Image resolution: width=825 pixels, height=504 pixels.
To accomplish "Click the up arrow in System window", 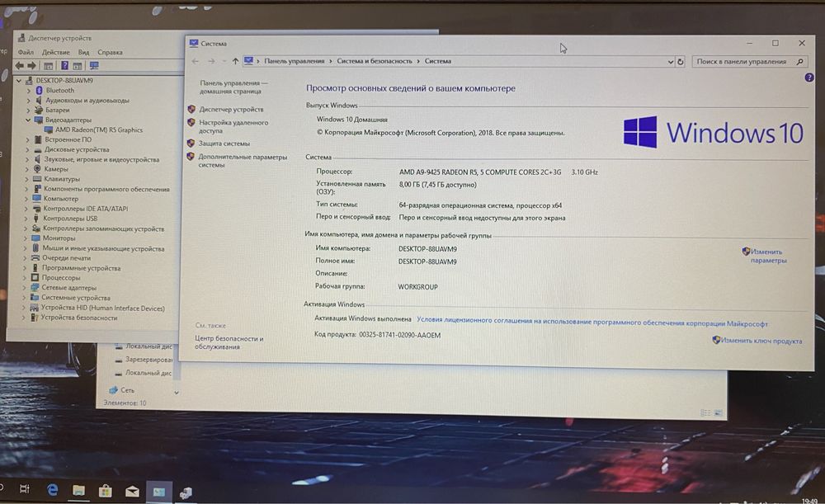I will click(x=235, y=62).
